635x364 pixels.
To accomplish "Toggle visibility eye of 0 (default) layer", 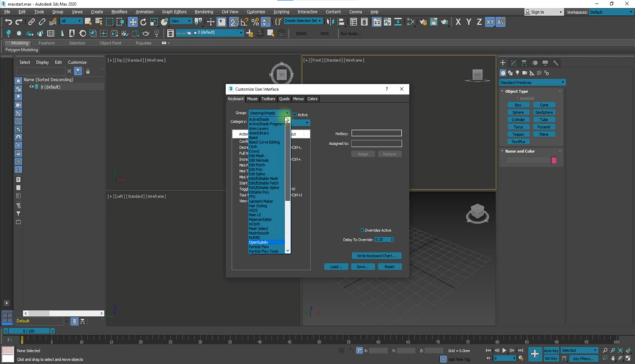I will [x=31, y=87].
